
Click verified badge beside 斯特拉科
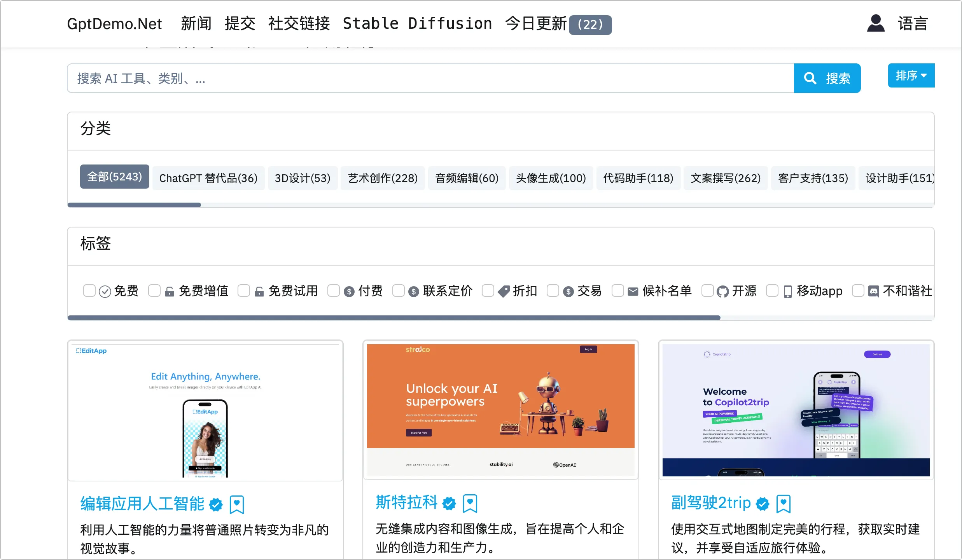449,504
